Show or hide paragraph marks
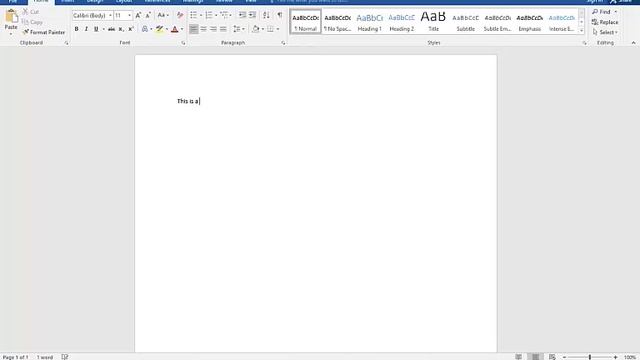The height and width of the screenshot is (360, 640). pos(280,16)
